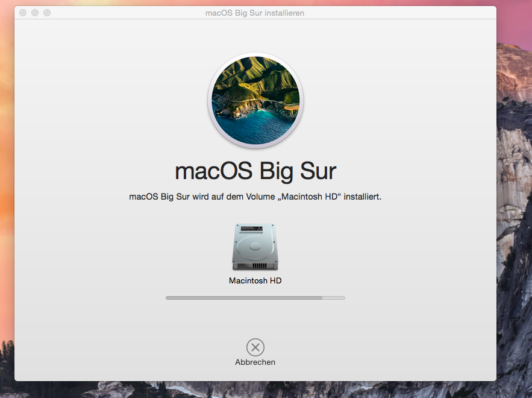The height and width of the screenshot is (398, 532).
Task: Click the Abbrechen label text
Action: click(x=255, y=362)
